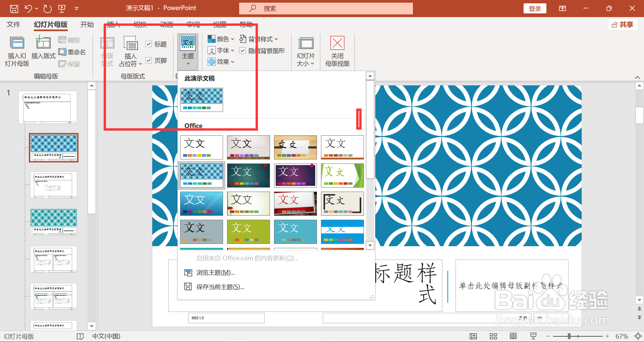644x342 pixels.
Task: Click 中文(中国) language status
Action: (x=106, y=336)
